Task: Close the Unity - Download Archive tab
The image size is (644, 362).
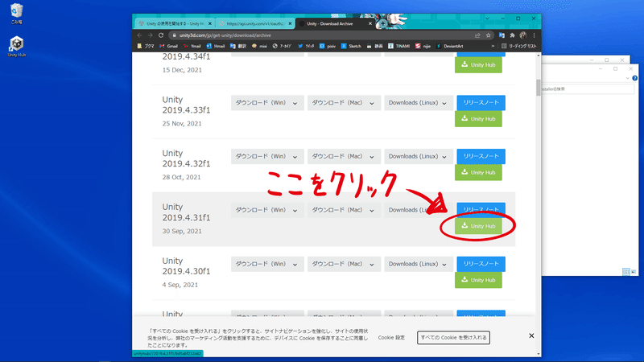Action: (x=370, y=24)
